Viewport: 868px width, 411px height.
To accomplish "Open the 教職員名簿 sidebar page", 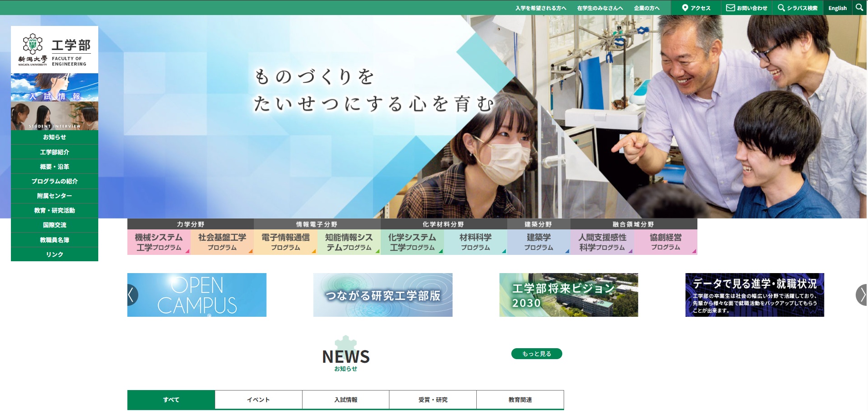I will click(x=54, y=239).
